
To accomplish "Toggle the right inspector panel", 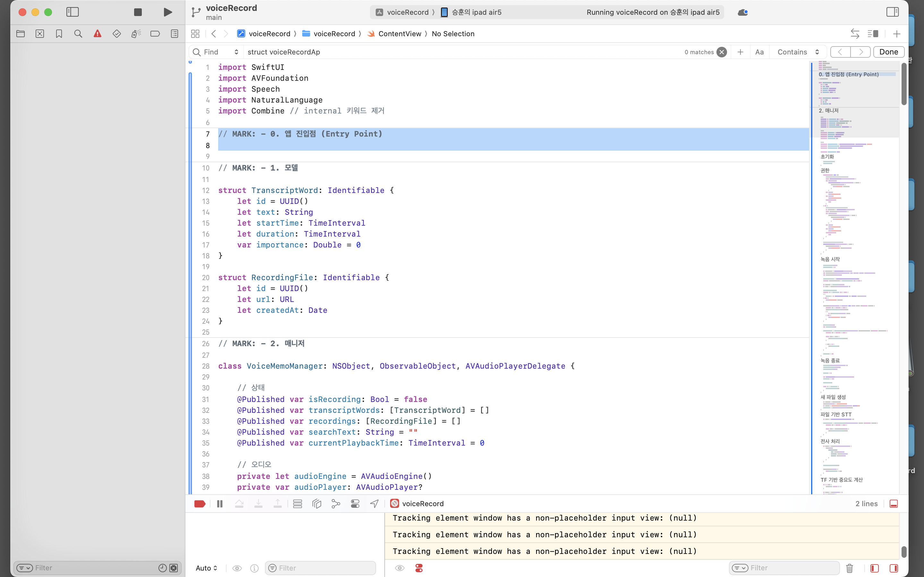I will coord(892,12).
